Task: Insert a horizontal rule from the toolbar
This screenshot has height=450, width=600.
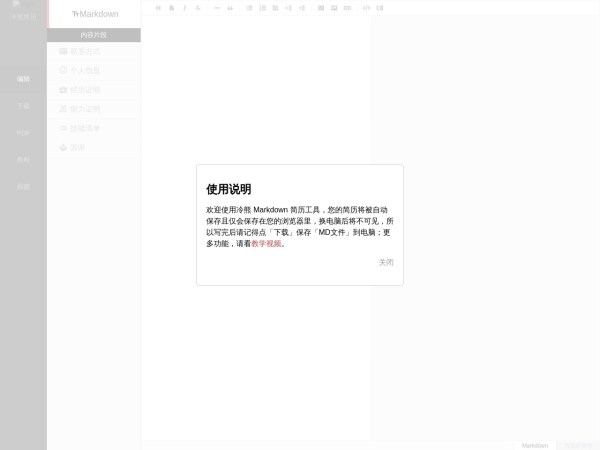Action: click(216, 7)
